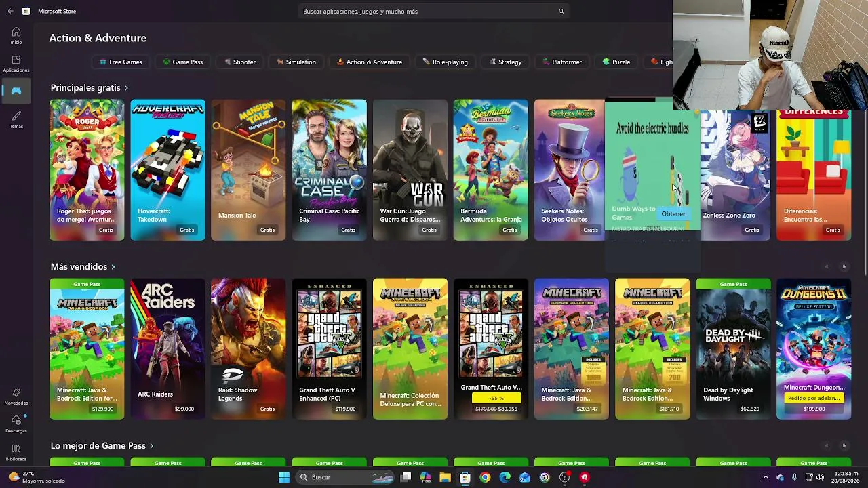The width and height of the screenshot is (868, 488).
Task: Focus the Store search box
Action: pos(433,11)
